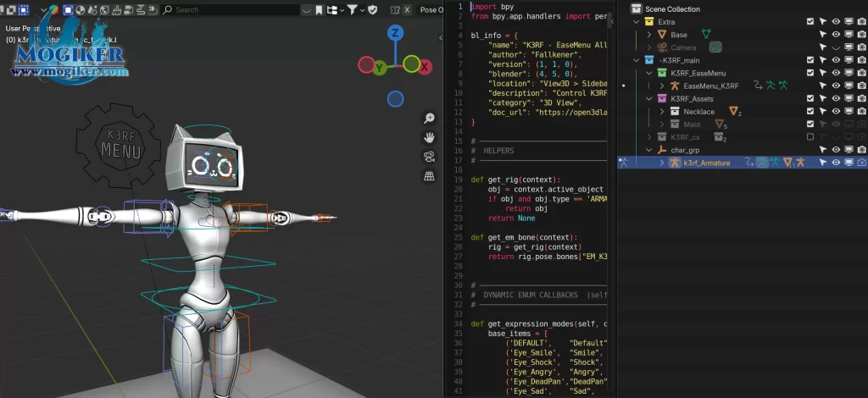868x398 pixels.
Task: Click the armature icon of k3rf_Armature
Action: (x=674, y=163)
